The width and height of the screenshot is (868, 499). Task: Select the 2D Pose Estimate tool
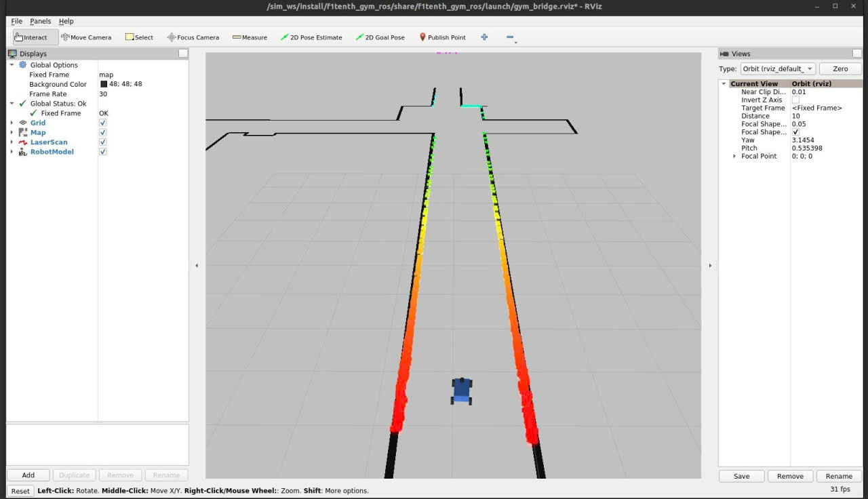[x=311, y=37]
